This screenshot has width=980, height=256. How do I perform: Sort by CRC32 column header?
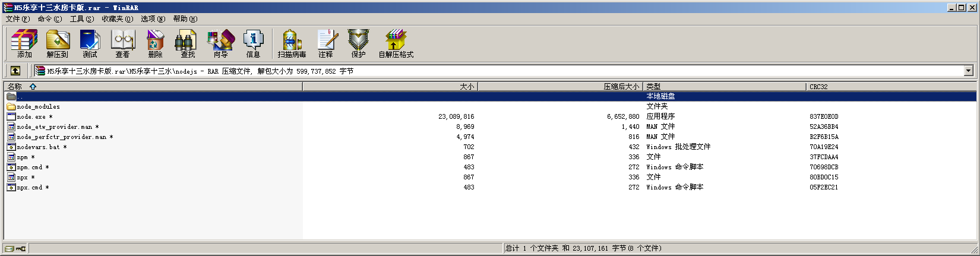[x=818, y=87]
